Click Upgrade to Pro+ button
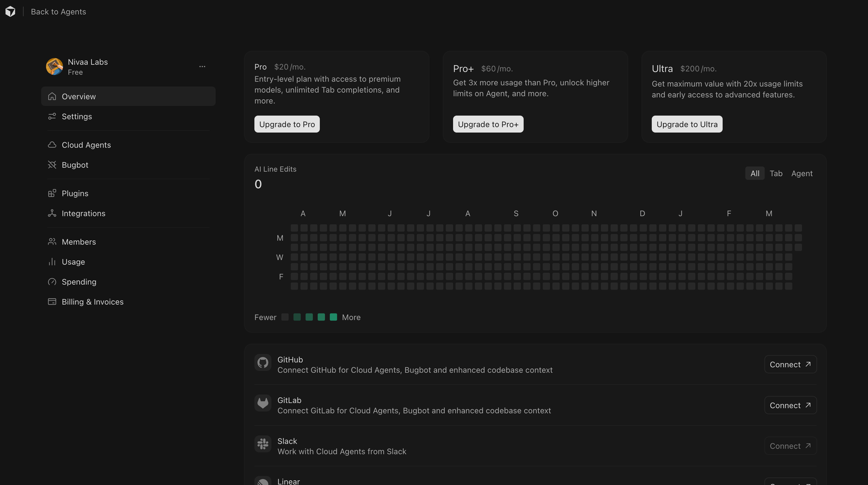Screen dimensions: 868x485 click(x=488, y=124)
